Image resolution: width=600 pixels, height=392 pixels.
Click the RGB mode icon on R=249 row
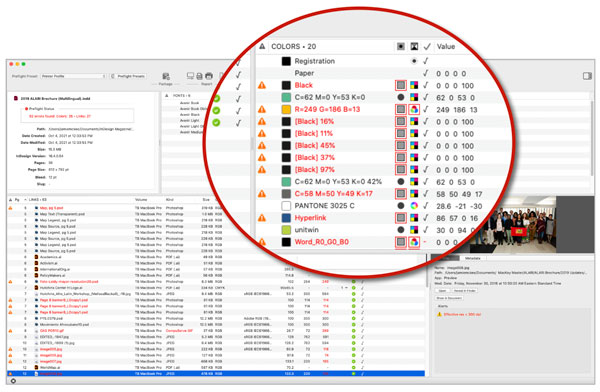click(414, 109)
